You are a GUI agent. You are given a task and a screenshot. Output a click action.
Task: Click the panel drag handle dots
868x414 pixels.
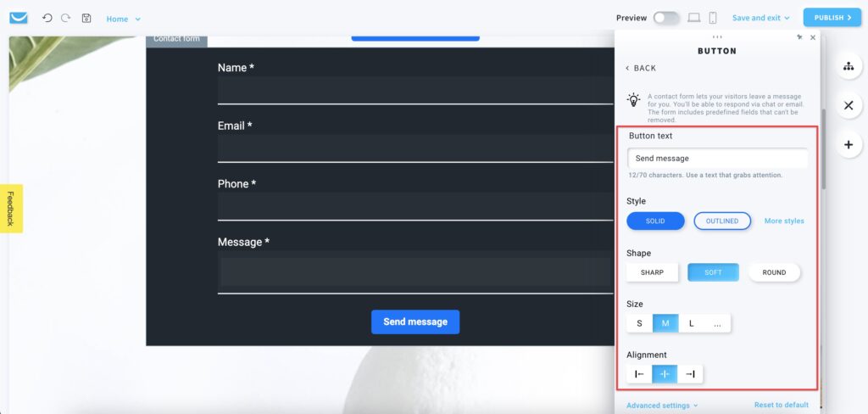coord(717,37)
